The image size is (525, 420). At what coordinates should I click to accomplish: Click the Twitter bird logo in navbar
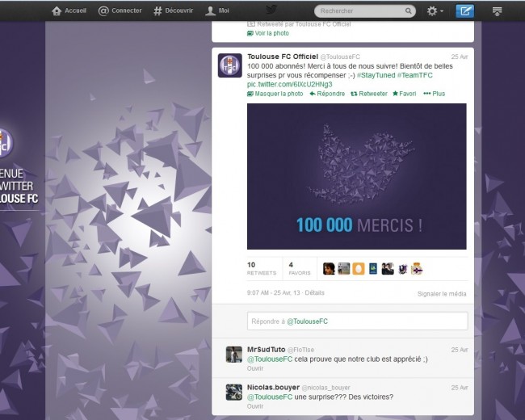pyautogui.click(x=271, y=10)
